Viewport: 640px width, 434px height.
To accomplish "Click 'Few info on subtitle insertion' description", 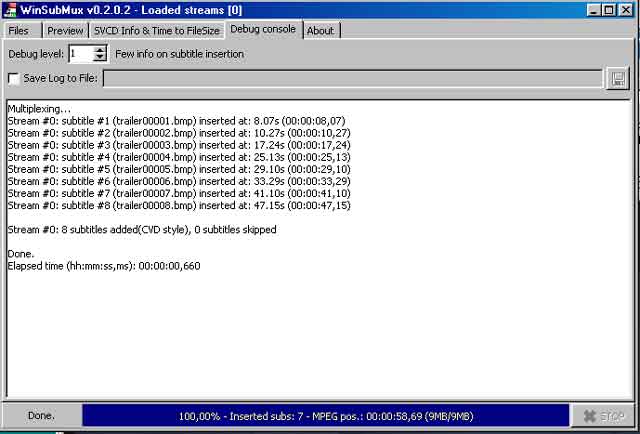I will tap(180, 54).
